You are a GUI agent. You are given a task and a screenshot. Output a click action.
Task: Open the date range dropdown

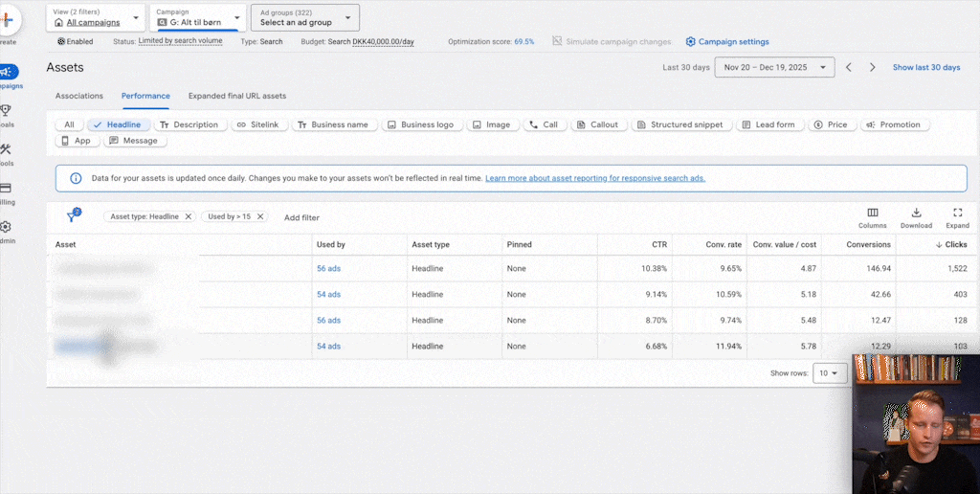point(774,67)
